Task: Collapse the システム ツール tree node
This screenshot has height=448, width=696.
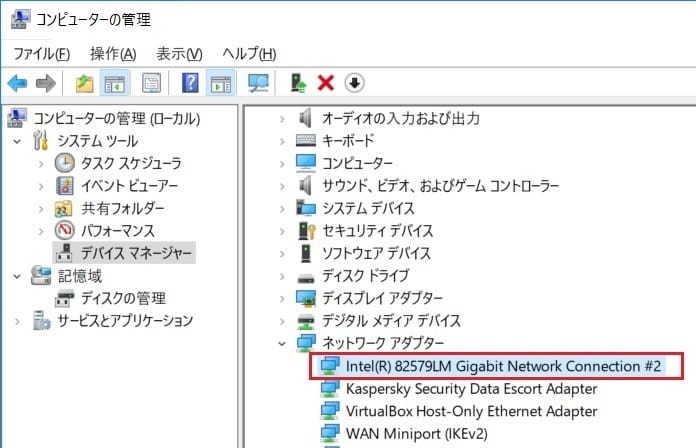Action: pos(17,141)
